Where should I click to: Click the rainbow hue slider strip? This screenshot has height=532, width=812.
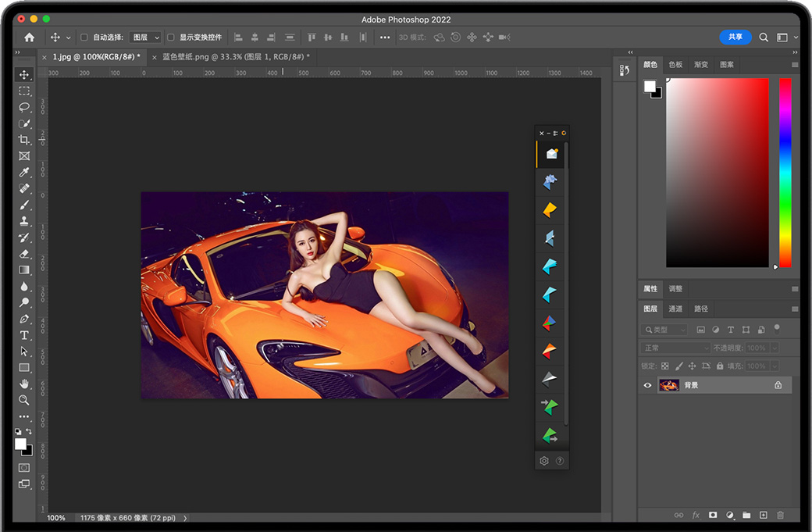pos(785,172)
